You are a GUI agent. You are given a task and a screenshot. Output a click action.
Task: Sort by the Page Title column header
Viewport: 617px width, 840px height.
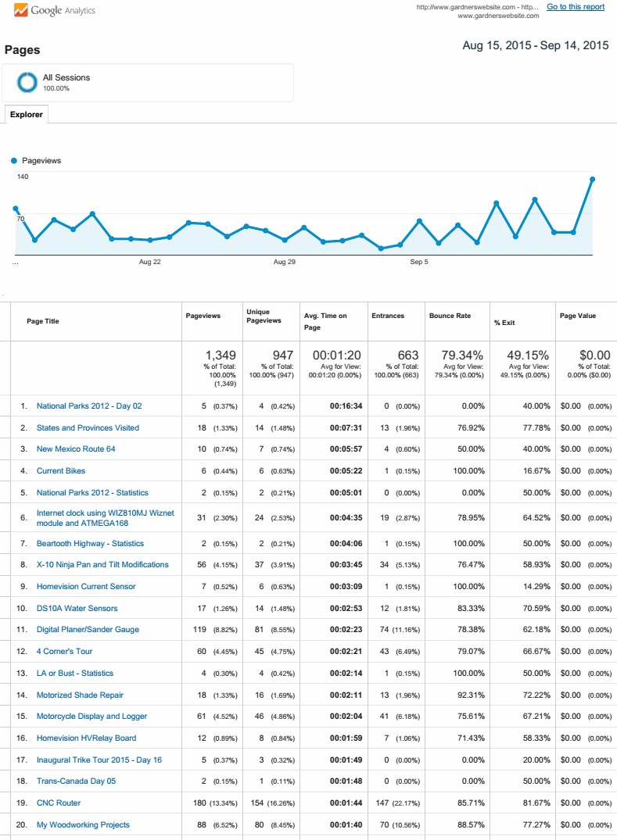coord(43,321)
